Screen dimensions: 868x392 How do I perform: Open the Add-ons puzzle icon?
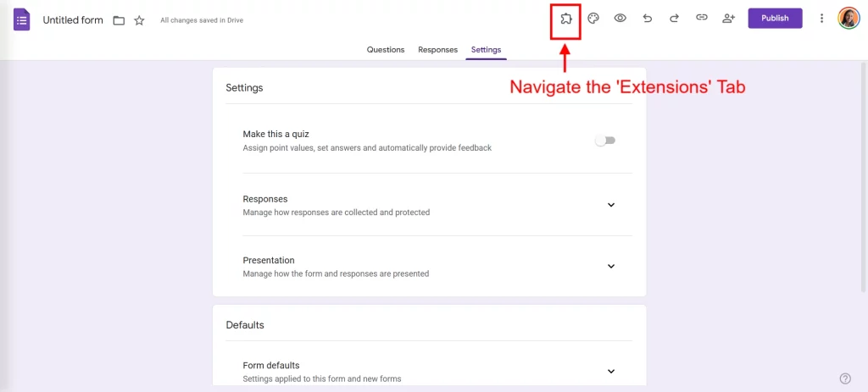[x=566, y=19]
